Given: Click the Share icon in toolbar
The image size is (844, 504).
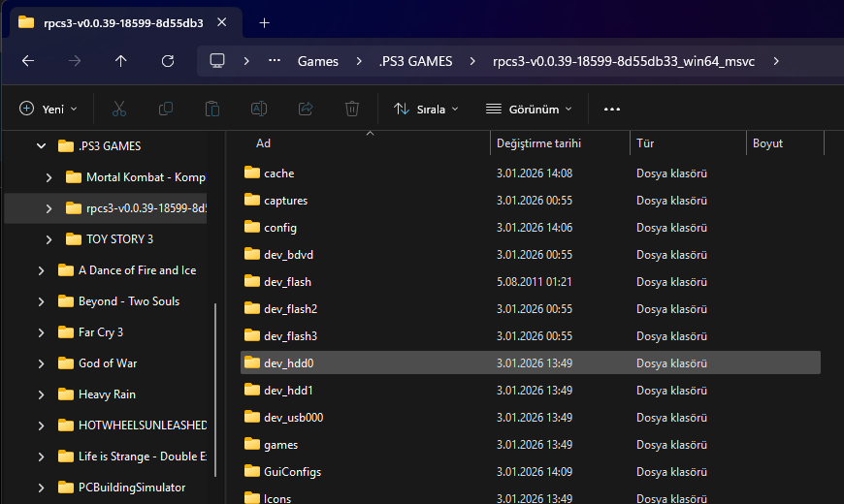Looking at the screenshot, I should pyautogui.click(x=306, y=110).
